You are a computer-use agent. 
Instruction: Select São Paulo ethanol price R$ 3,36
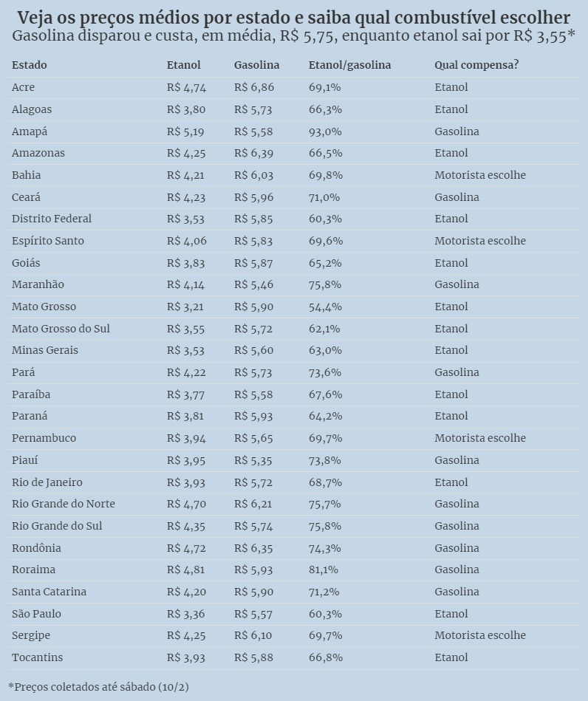(185, 614)
